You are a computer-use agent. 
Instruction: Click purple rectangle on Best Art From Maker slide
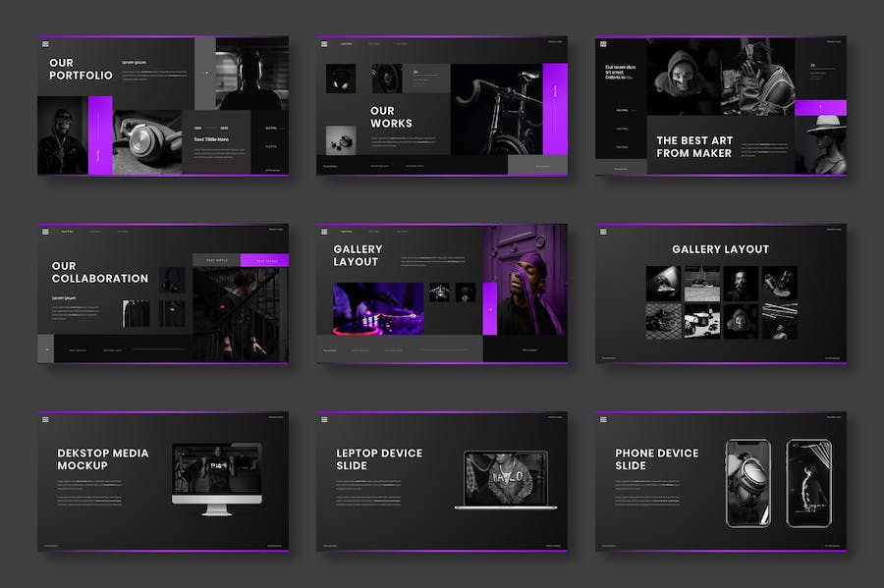[820, 107]
